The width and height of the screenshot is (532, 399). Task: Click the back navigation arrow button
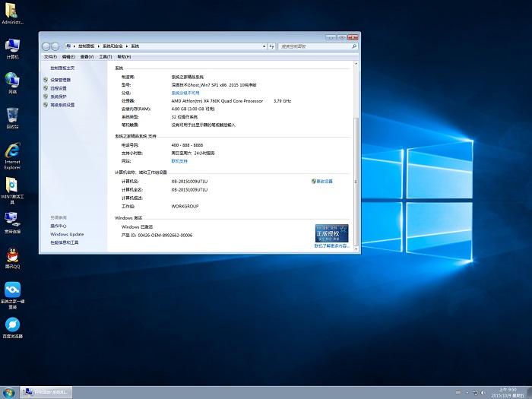[x=46, y=46]
